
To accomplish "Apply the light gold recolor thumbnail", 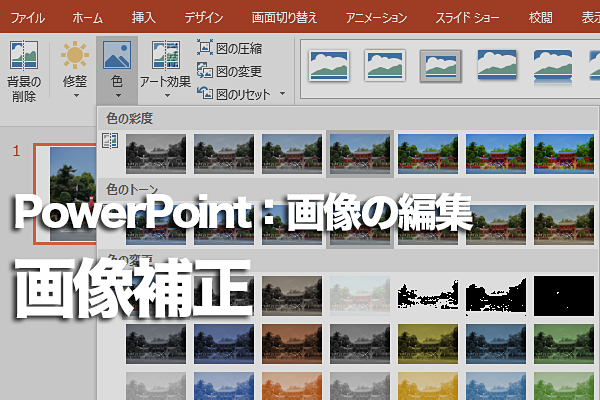I will pyautogui.click(x=428, y=386).
